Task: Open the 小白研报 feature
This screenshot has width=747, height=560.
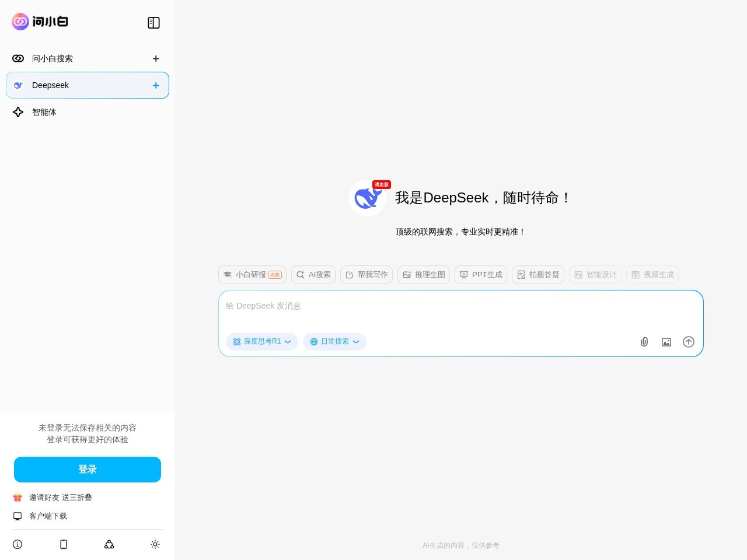Action: coord(252,275)
